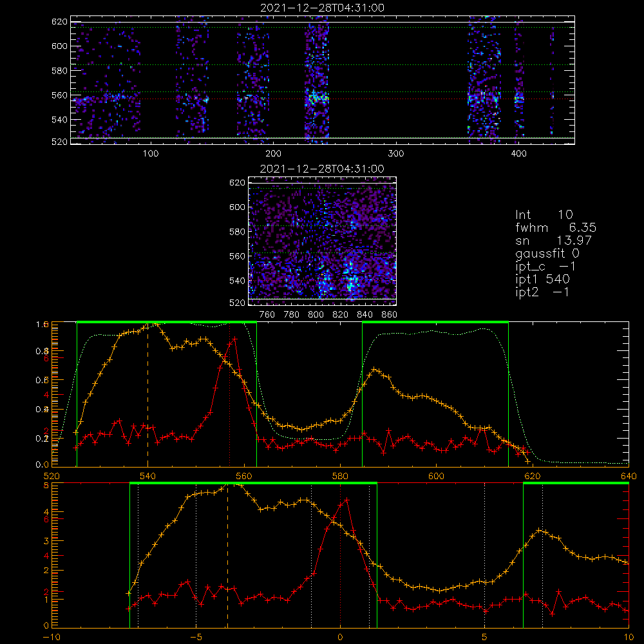Click the "sn 13.97" value line
This screenshot has width=644, height=644.
pos(553,240)
